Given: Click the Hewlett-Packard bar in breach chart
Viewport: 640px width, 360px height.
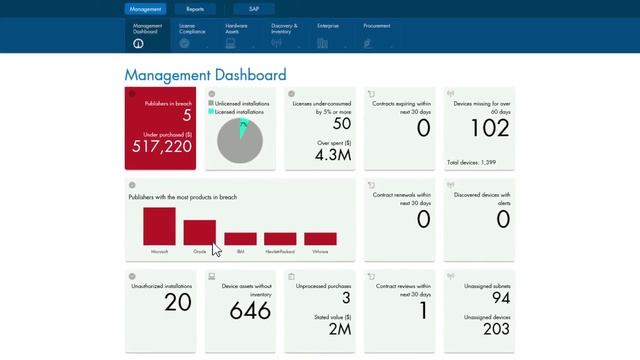Looking at the screenshot, I should pyautogui.click(x=280, y=239).
